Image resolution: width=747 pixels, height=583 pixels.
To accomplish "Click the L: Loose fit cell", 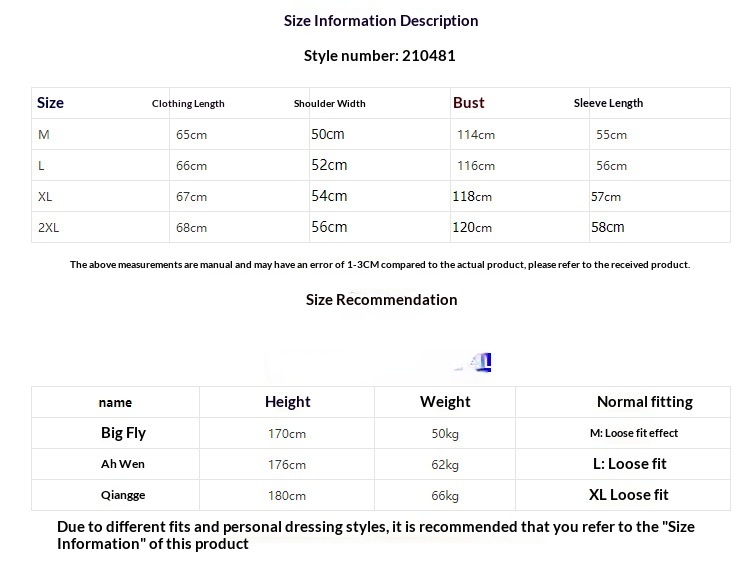I will pos(629,464).
